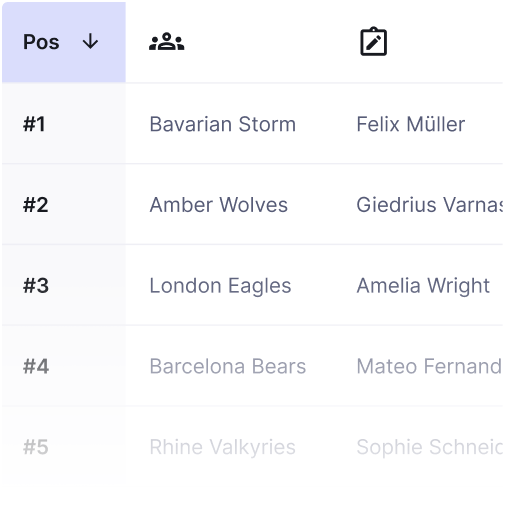505x505 pixels.
Task: Open the Amber Wolves team entry
Action: click(x=218, y=205)
